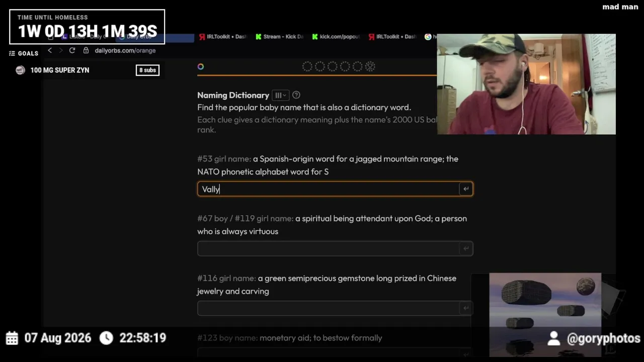644x362 pixels.
Task: Click the '#53 girl name:' clue label
Action: point(224,159)
